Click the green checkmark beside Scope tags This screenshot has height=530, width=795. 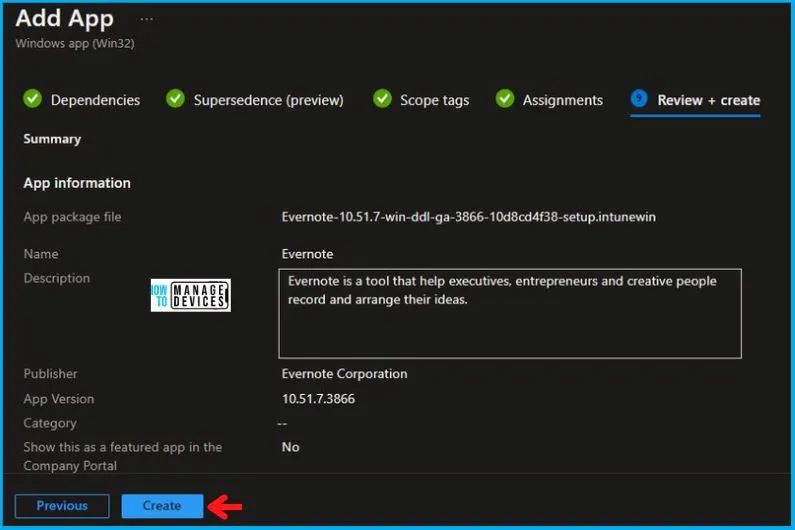click(x=382, y=98)
